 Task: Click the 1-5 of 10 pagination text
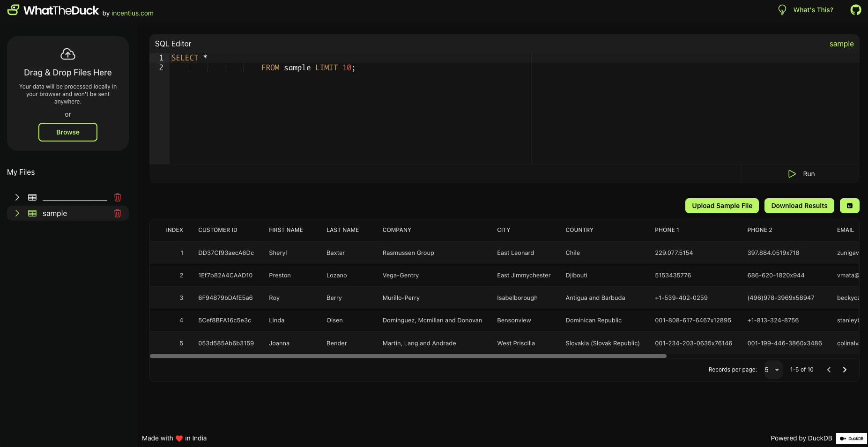click(x=802, y=370)
